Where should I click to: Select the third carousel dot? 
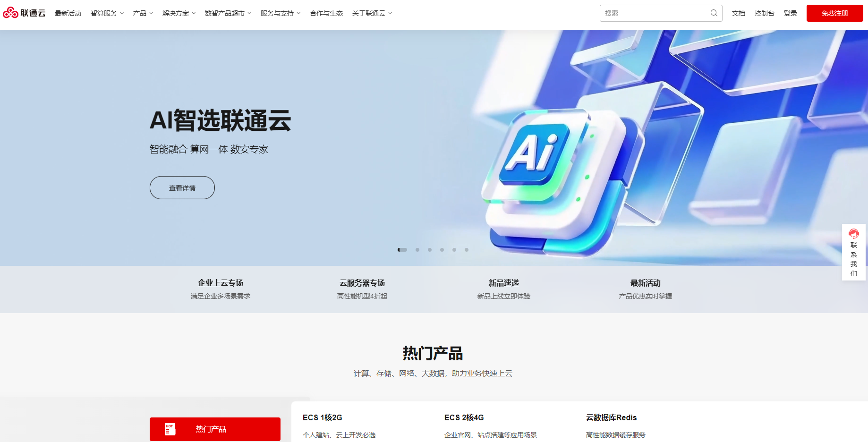pyautogui.click(x=430, y=250)
